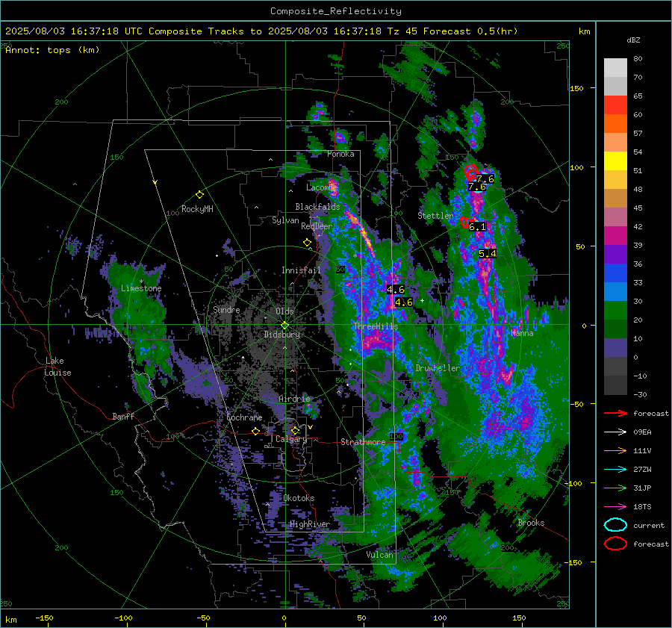
Task: Click the cyan 27ZW arrow icon
Action: (x=615, y=470)
